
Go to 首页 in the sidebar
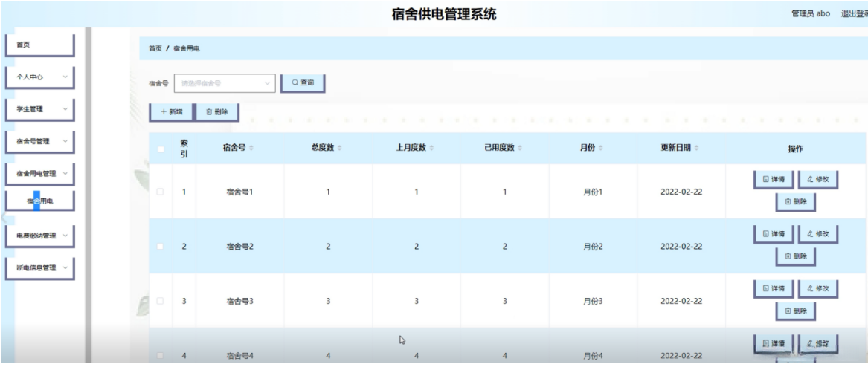(40, 45)
